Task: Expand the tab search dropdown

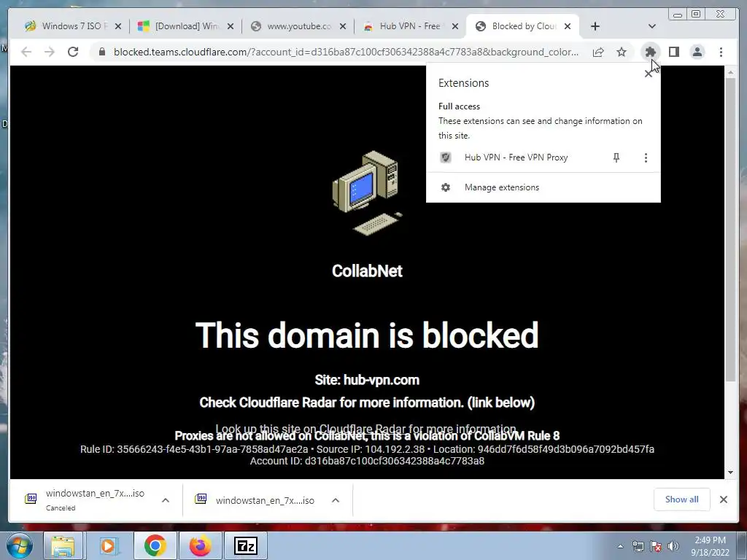Action: (x=651, y=26)
